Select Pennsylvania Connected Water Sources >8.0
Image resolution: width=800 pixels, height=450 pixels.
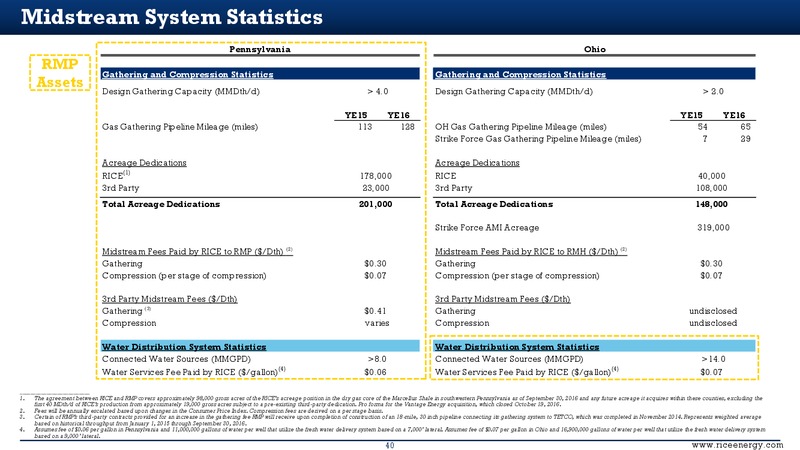point(377,359)
